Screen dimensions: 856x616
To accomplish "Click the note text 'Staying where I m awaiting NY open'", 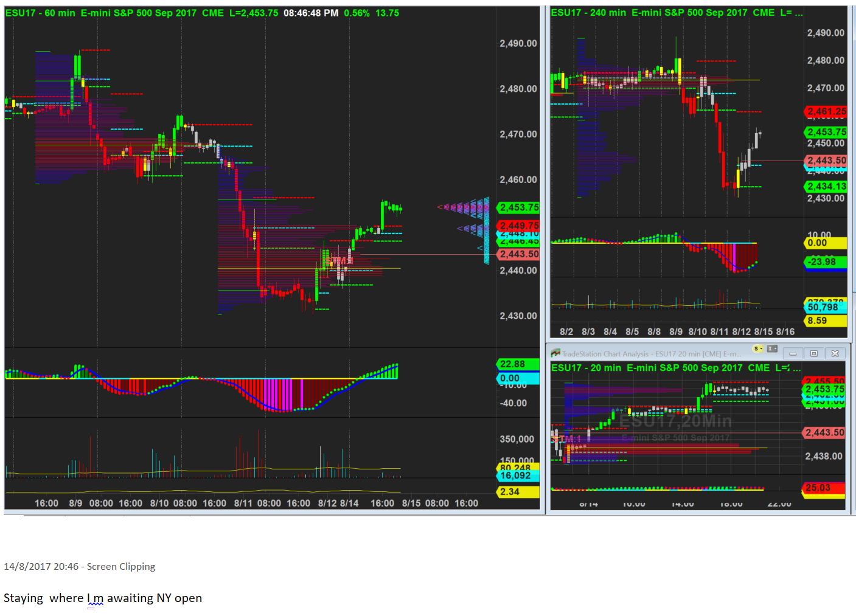I will pyautogui.click(x=103, y=598).
